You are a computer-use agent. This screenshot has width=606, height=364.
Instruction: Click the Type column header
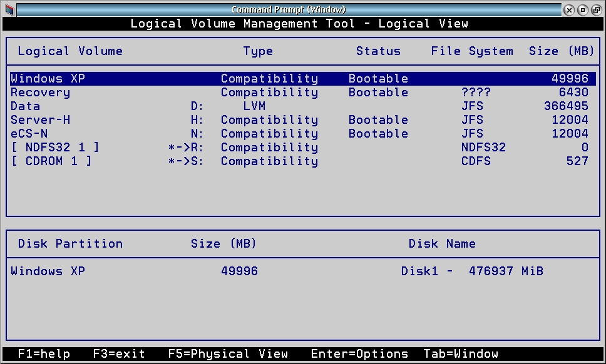point(258,51)
